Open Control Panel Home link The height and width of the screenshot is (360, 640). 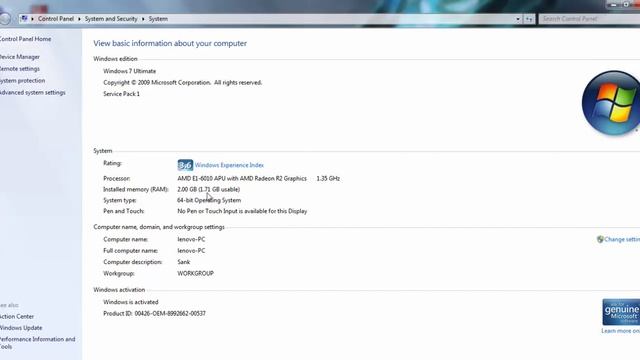25,39
